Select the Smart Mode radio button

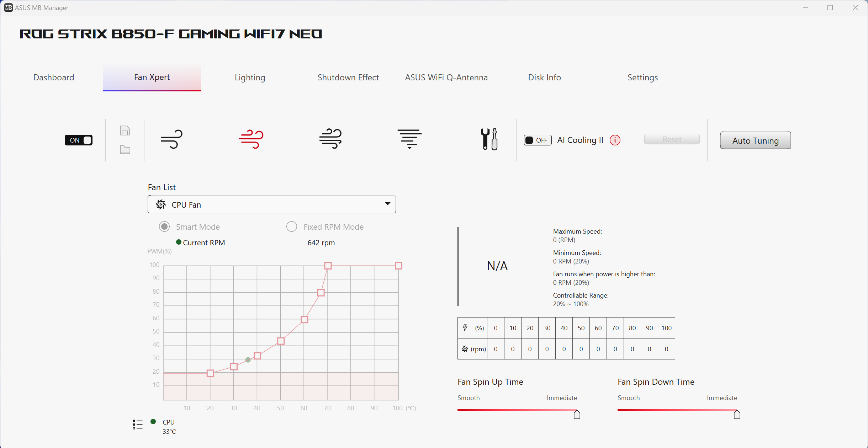click(x=164, y=226)
